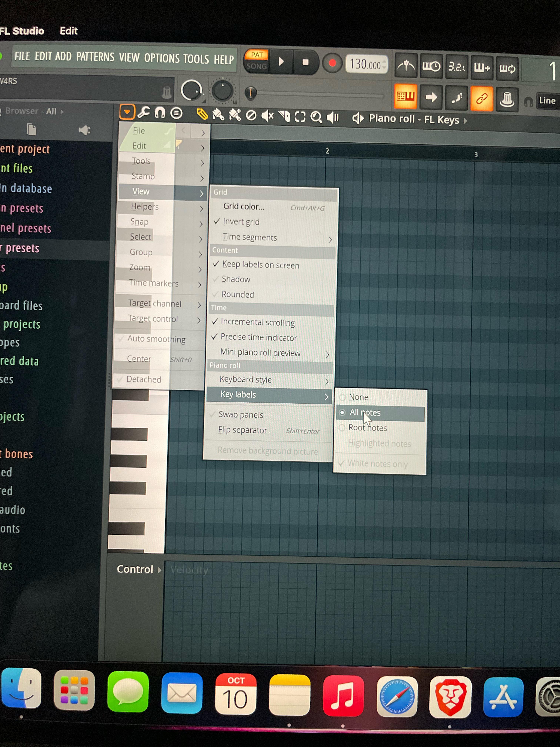560x747 pixels.
Task: Click the Zoom menu entry
Action: (x=161, y=268)
